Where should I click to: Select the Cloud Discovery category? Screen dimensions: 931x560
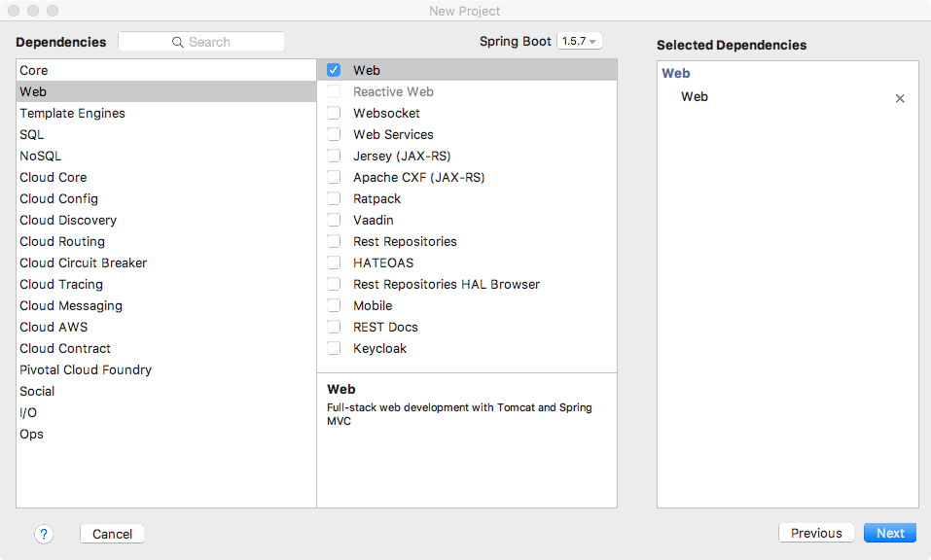tap(68, 220)
